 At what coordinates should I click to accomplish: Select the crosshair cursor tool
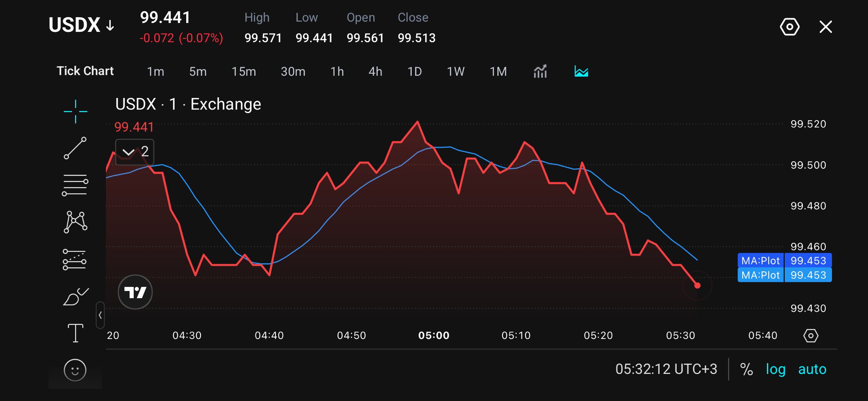[75, 111]
